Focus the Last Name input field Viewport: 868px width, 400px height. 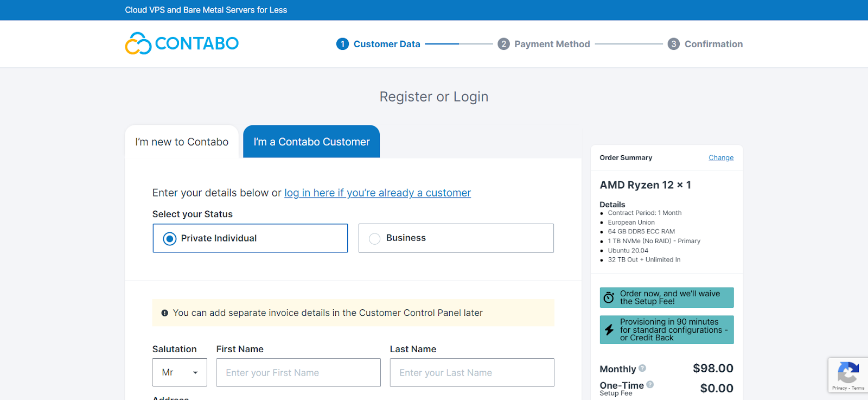(472, 372)
